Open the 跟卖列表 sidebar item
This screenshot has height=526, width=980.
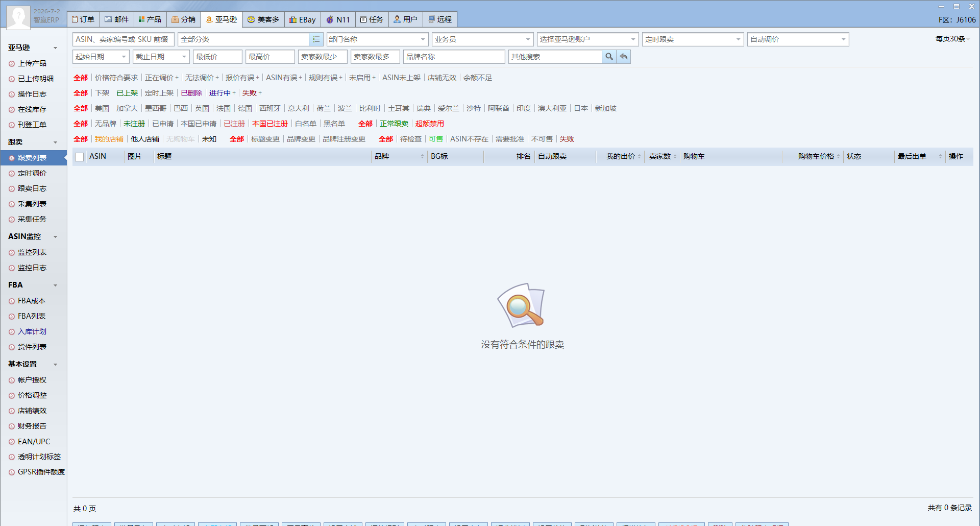(x=34, y=158)
